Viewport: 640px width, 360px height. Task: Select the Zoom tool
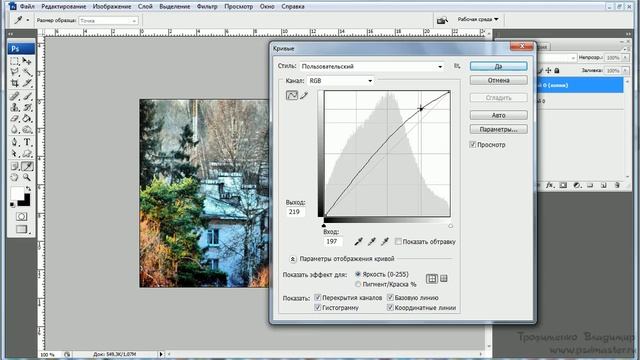coord(27,178)
